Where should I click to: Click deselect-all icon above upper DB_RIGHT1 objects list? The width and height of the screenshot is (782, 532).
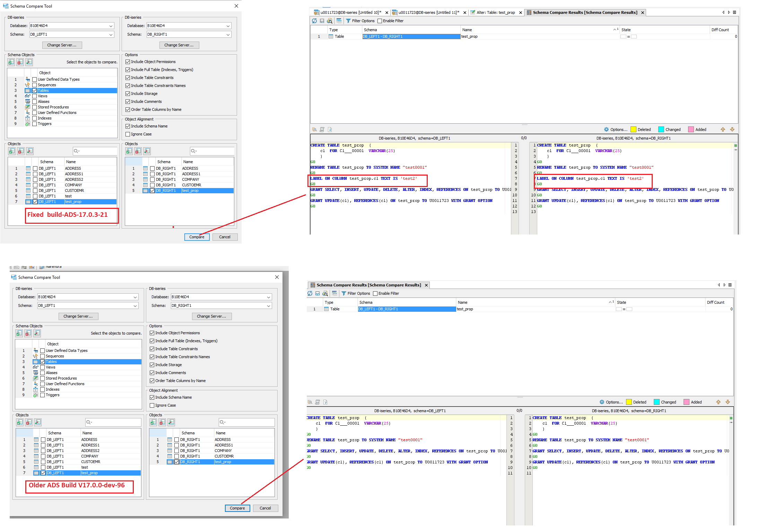[138, 151]
